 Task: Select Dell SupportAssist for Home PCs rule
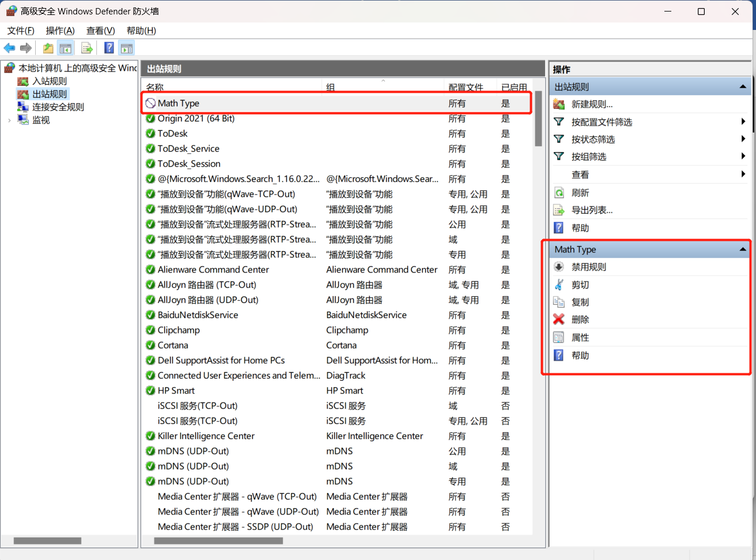click(221, 360)
